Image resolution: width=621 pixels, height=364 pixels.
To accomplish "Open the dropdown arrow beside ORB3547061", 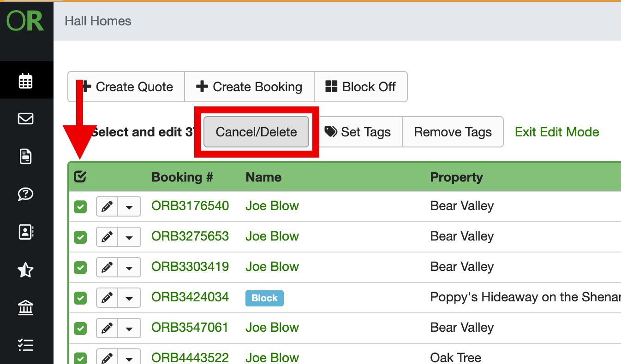I will pyautogui.click(x=130, y=328).
